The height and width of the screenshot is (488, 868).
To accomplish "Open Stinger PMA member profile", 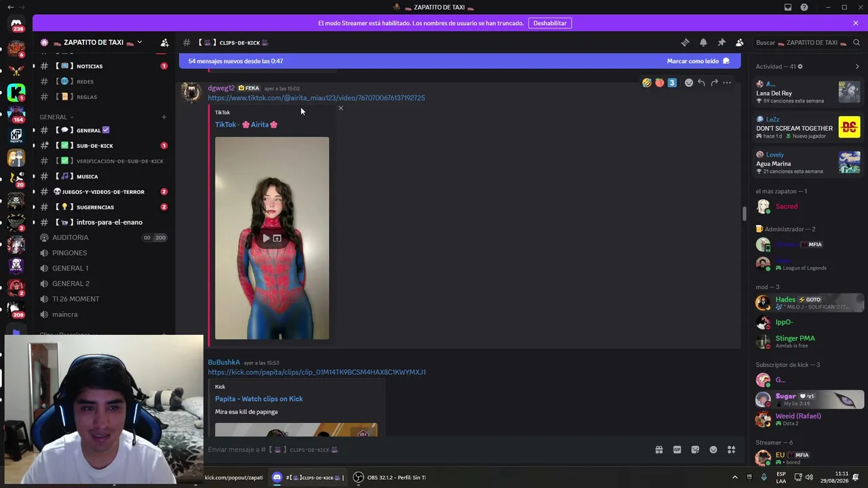I will (x=808, y=341).
